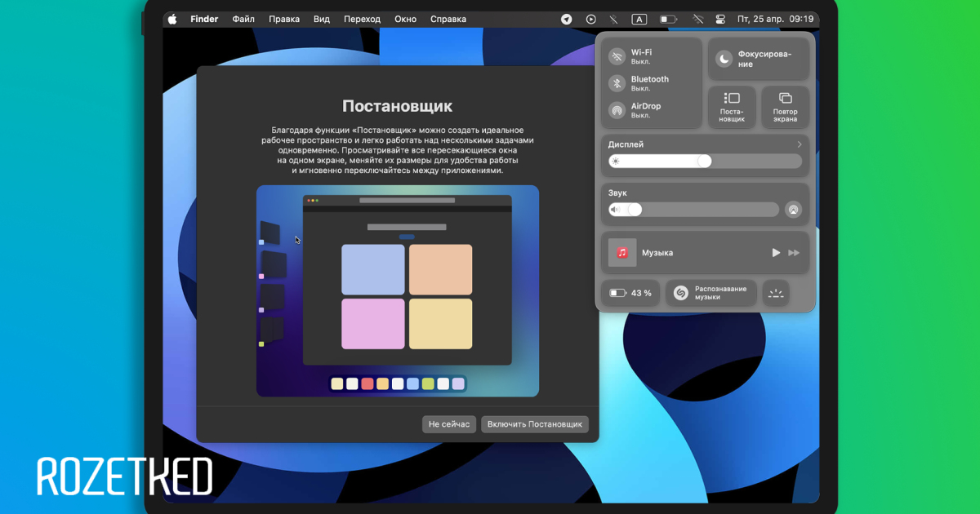Open the Файл menu
The width and height of the screenshot is (980, 514).
tap(243, 19)
